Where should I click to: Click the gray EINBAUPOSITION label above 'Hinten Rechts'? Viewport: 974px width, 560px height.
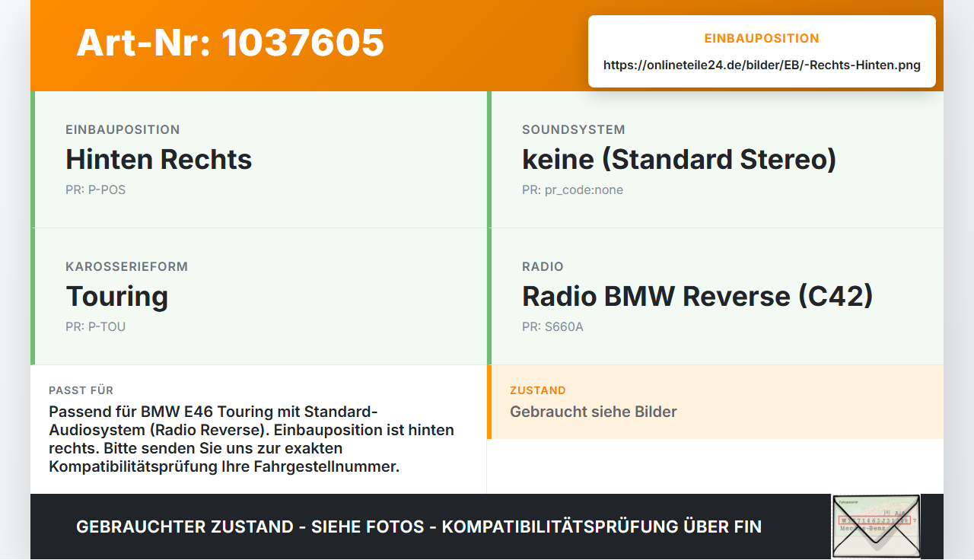[123, 129]
